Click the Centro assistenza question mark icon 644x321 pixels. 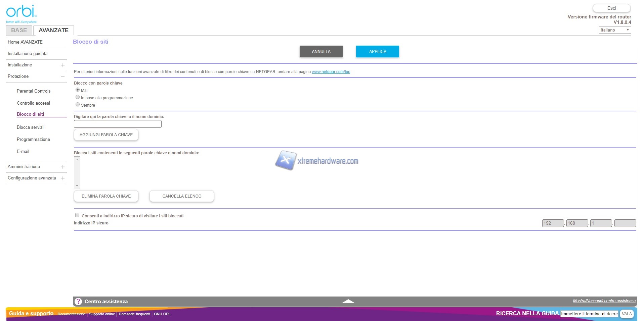coord(78,302)
